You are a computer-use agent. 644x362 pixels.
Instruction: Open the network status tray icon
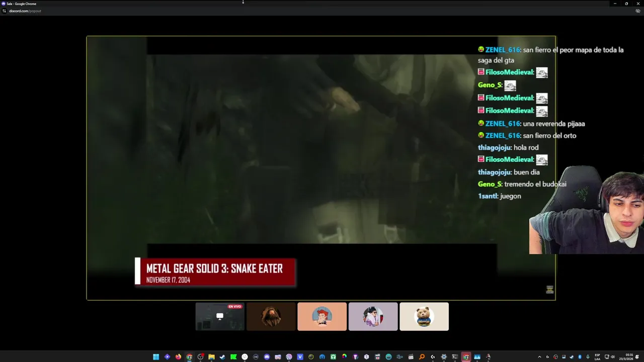tap(607, 357)
